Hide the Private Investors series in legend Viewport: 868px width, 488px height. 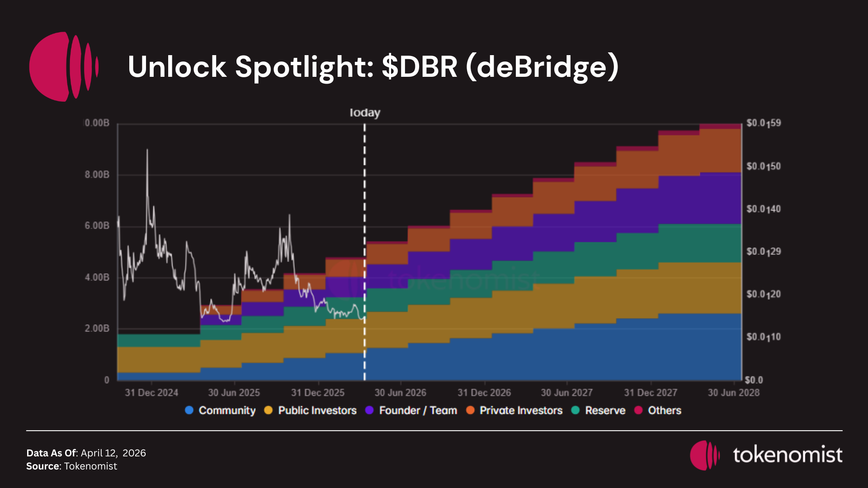pyautogui.click(x=521, y=410)
